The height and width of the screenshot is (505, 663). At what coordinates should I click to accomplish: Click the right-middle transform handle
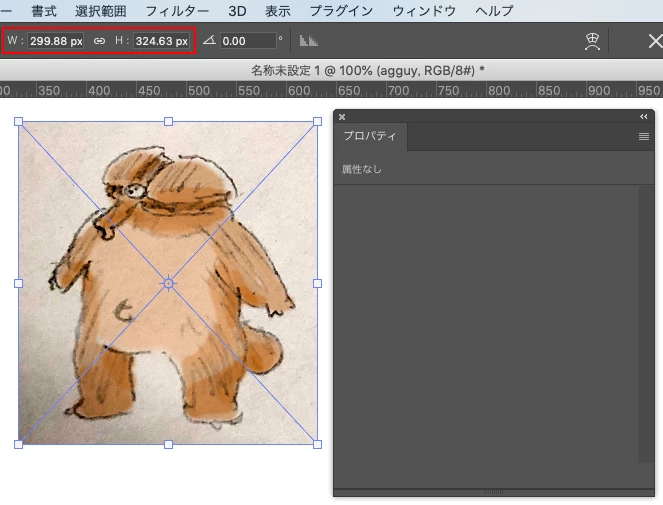pos(318,283)
